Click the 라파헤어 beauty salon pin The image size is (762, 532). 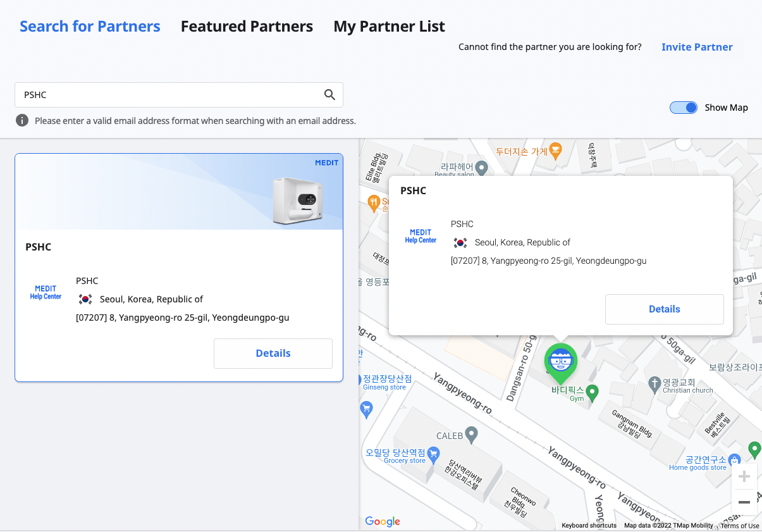(x=481, y=168)
